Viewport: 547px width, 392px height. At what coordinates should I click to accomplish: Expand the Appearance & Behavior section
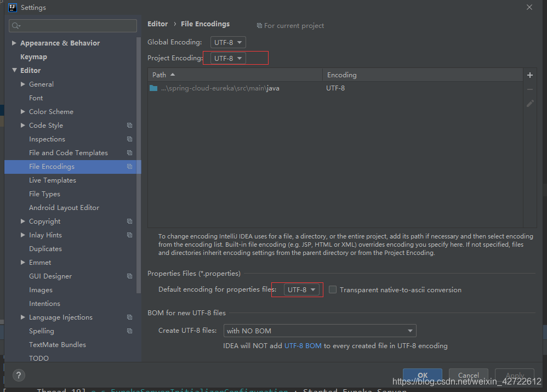[13, 43]
